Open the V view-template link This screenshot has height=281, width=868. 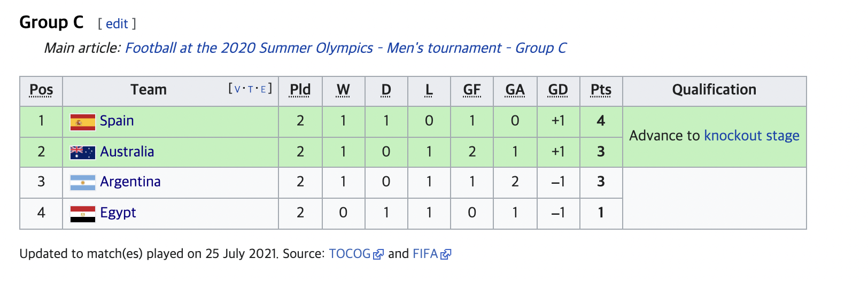coord(237,89)
